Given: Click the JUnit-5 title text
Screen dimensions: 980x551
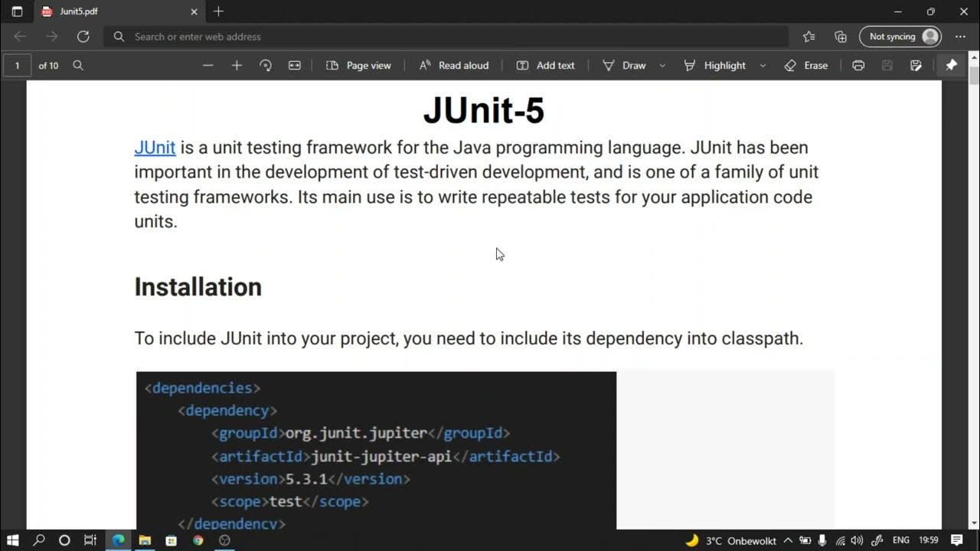Looking at the screenshot, I should pos(484,109).
